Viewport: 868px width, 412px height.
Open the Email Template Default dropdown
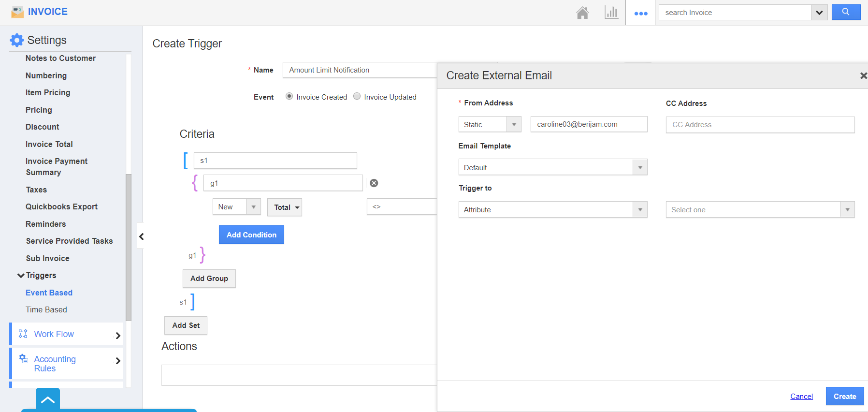(x=552, y=167)
